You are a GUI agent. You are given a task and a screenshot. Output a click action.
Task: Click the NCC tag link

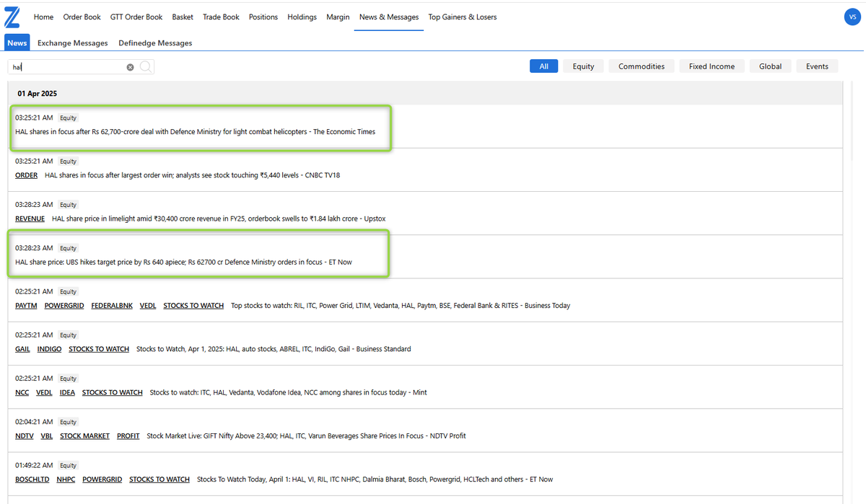[x=22, y=392]
